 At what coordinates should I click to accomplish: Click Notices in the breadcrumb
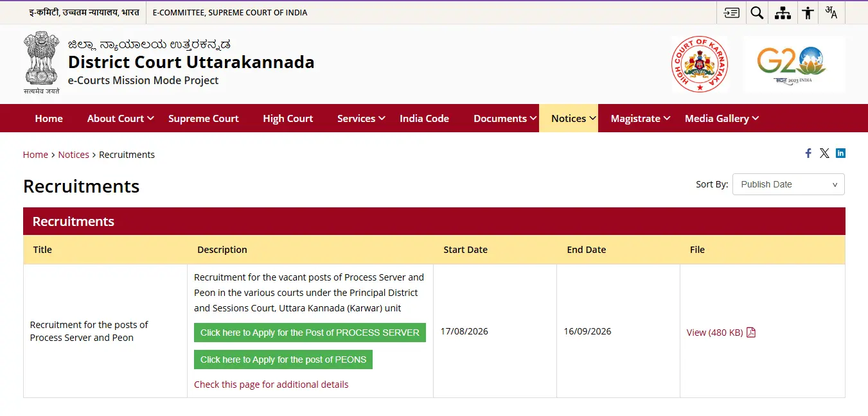[x=74, y=155]
